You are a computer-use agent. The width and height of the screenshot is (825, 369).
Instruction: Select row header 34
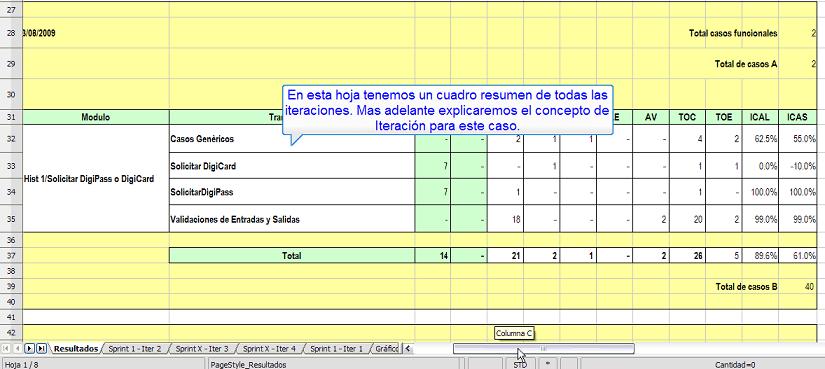pyautogui.click(x=11, y=192)
